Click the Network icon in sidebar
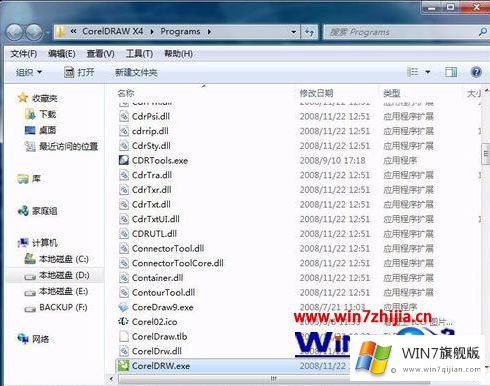 (23, 339)
